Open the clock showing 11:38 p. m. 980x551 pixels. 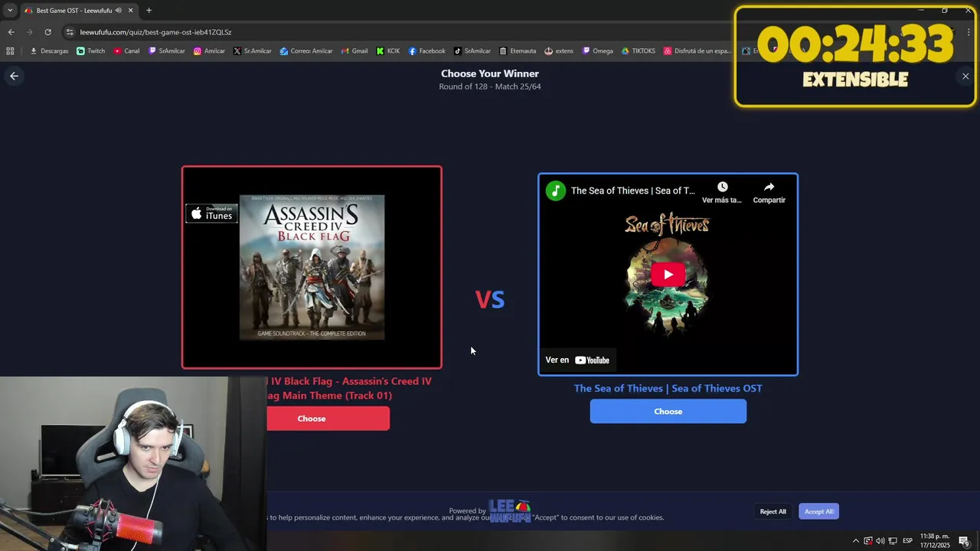coord(935,541)
